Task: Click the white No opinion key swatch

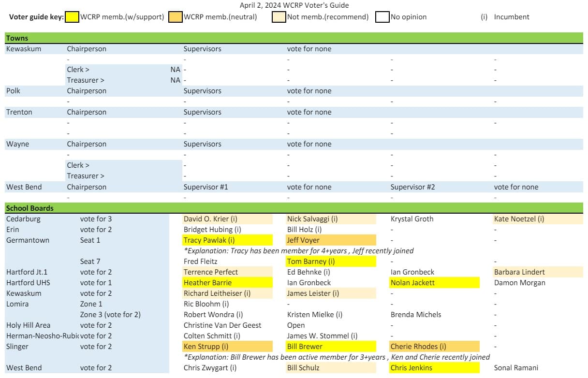Action: 383,17
